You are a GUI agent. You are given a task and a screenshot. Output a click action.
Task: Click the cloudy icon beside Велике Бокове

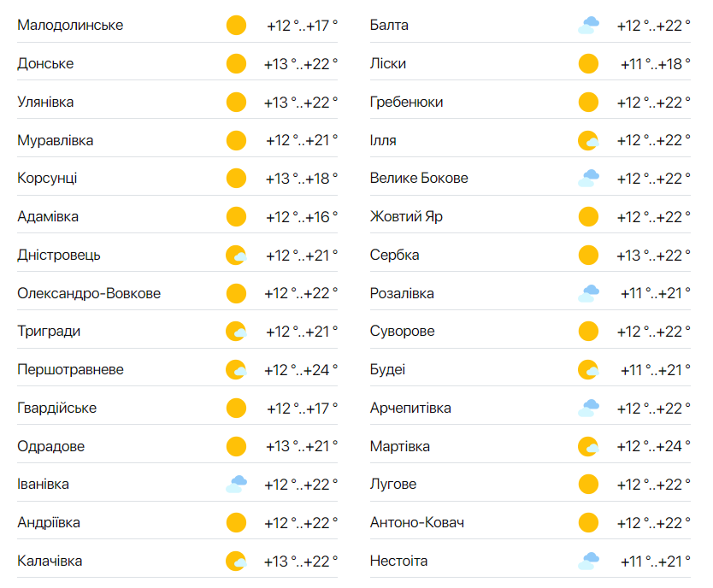[x=588, y=179]
